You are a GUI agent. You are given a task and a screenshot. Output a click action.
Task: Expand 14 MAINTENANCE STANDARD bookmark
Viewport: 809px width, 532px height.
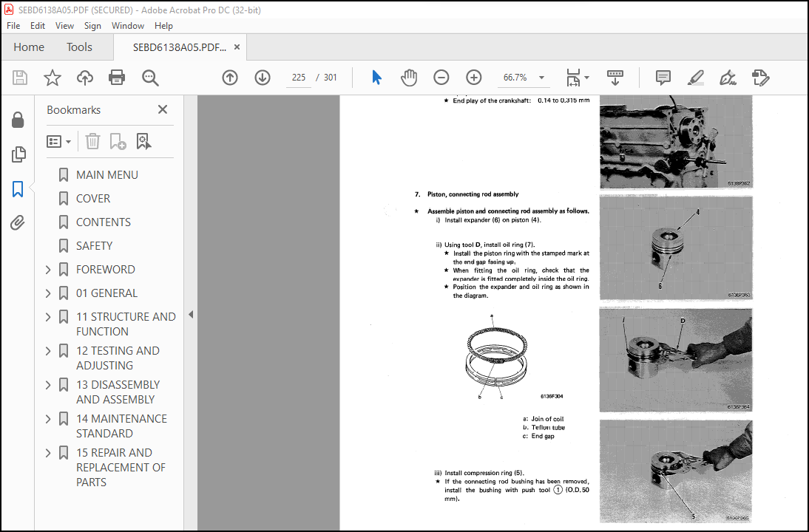coord(48,419)
